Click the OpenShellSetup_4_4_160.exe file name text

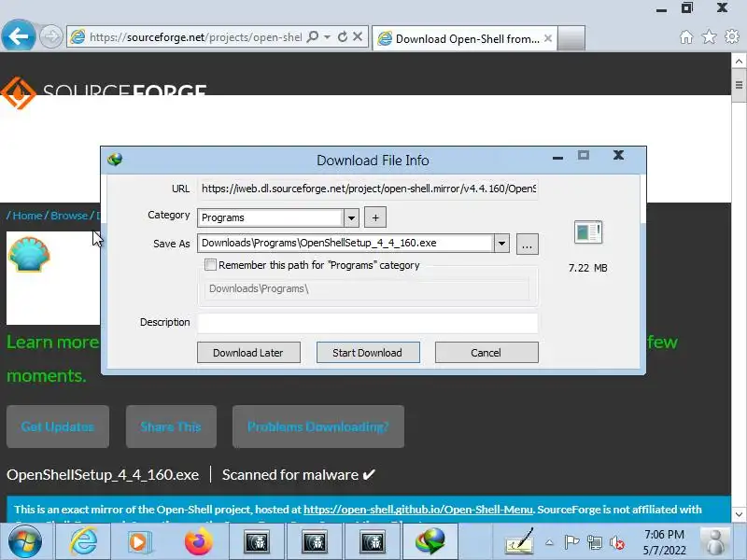pyautogui.click(x=103, y=475)
